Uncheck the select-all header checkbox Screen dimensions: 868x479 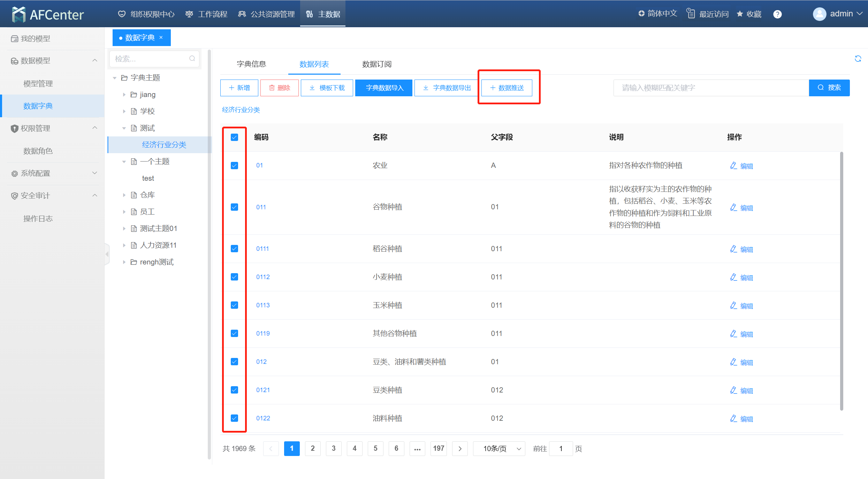click(234, 137)
